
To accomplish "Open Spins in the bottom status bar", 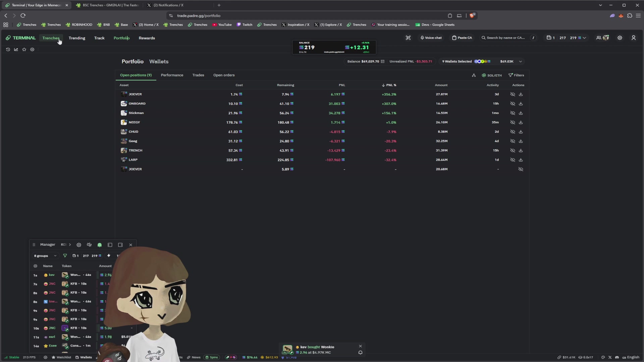I will [212, 357].
